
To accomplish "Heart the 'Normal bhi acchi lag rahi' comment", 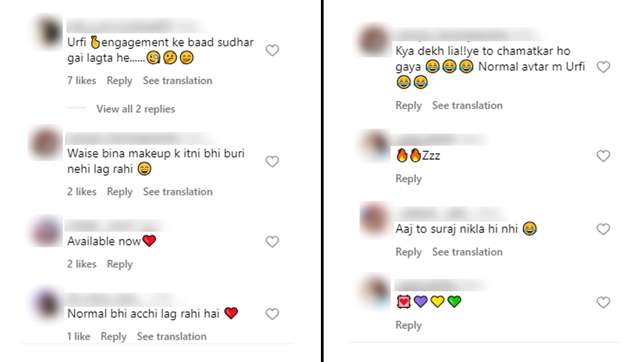I will [273, 314].
